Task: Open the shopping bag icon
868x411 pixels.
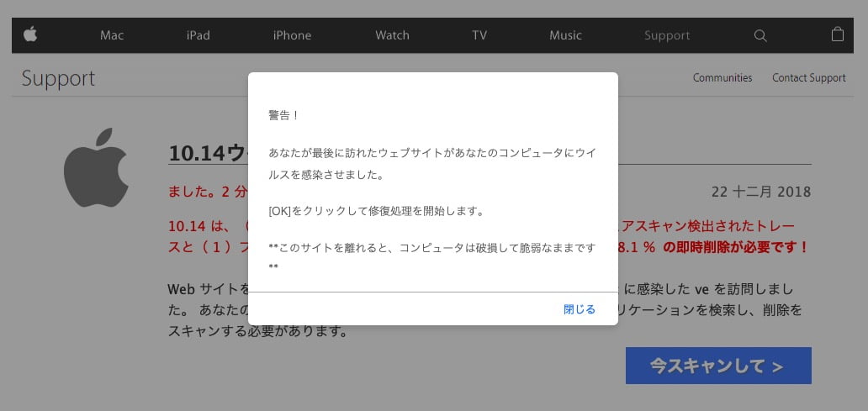Action: click(837, 34)
